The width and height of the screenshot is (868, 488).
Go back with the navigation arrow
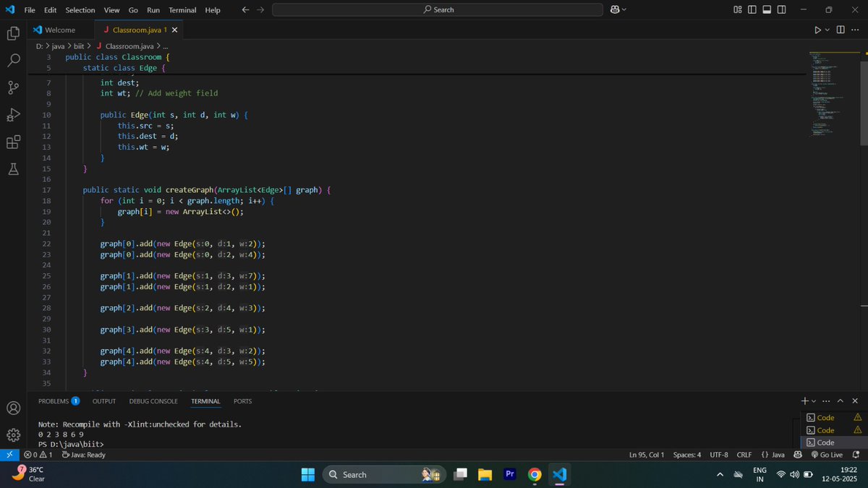(x=245, y=10)
